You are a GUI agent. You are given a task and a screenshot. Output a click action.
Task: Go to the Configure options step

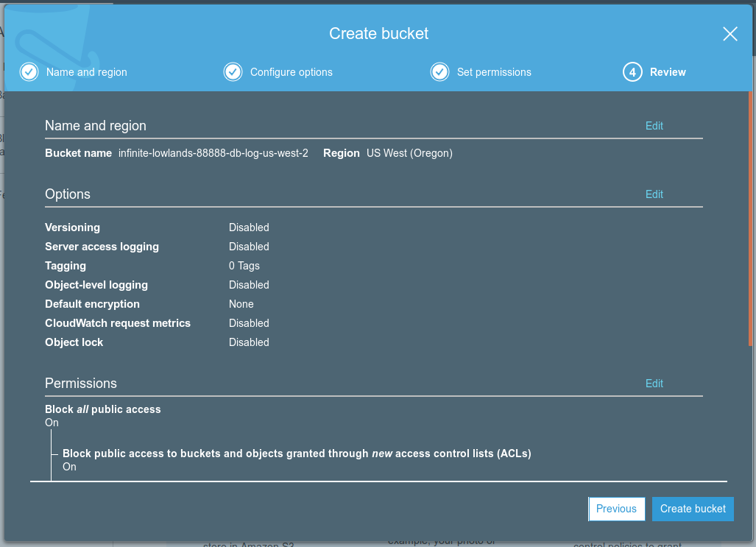coord(292,72)
